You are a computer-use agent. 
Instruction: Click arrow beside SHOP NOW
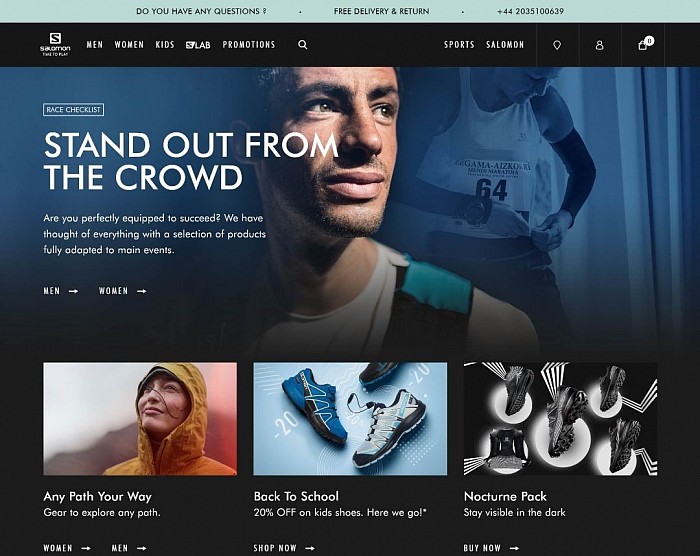tap(310, 548)
